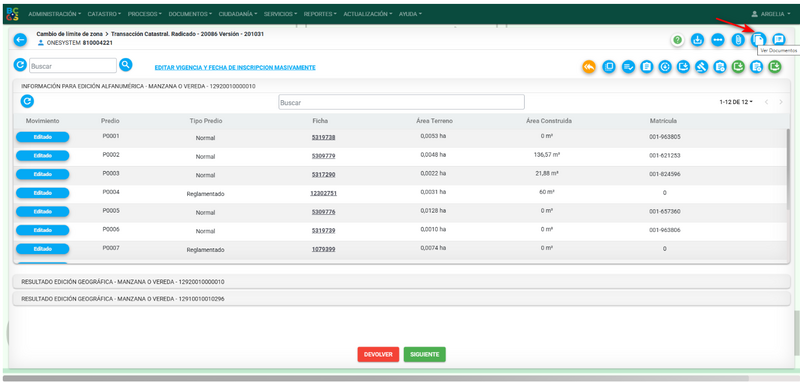Focus the top Buscar search field

(x=73, y=65)
